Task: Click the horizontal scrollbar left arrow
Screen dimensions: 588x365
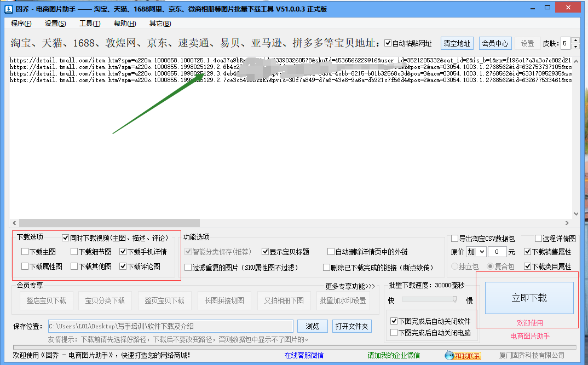Action: tap(14, 223)
